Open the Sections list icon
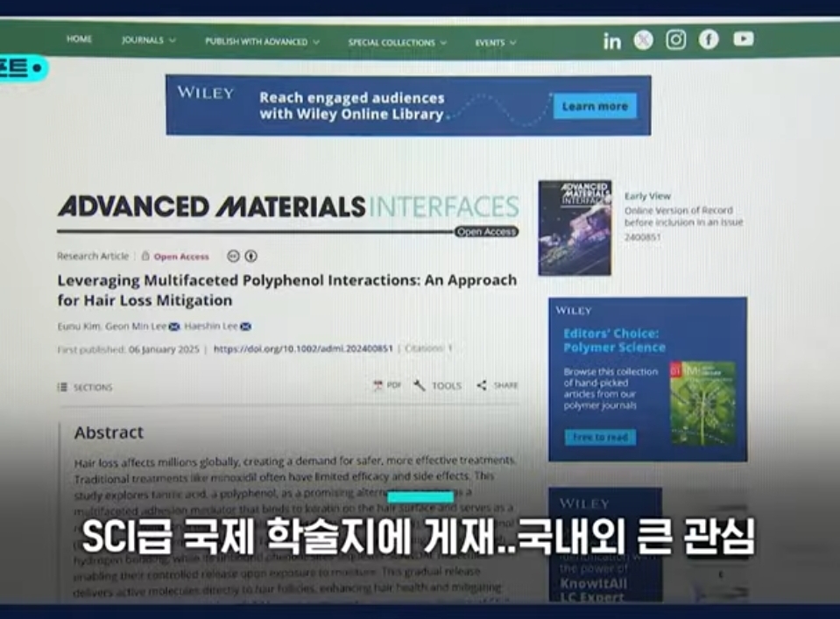Viewport: 840px width, 619px height. coord(62,387)
